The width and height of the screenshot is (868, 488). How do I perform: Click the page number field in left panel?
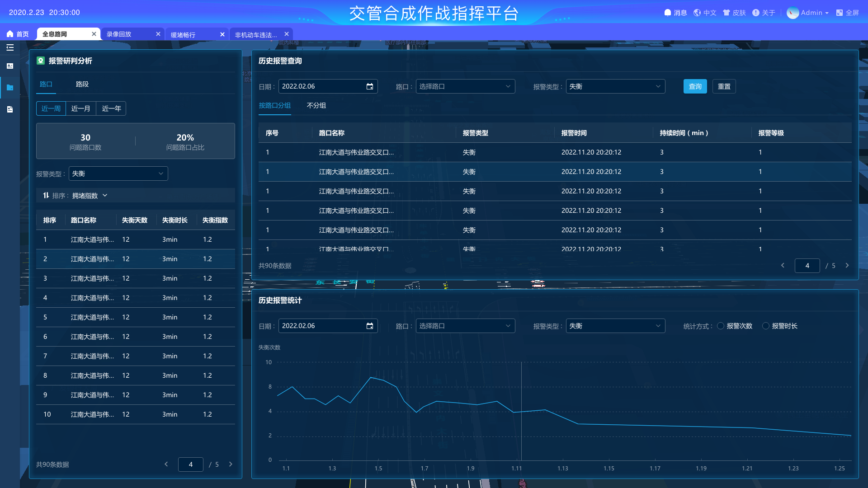[x=191, y=464]
